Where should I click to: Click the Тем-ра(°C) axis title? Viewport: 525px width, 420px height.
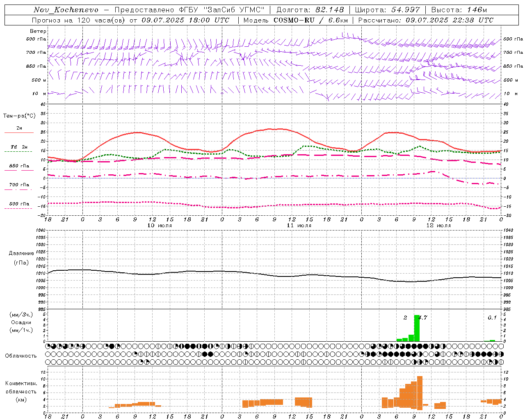19,116
